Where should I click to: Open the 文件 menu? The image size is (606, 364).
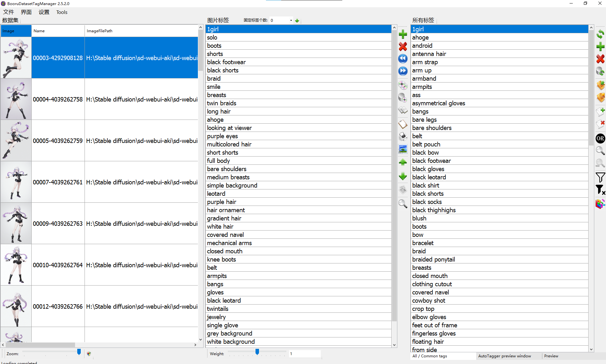9,12
